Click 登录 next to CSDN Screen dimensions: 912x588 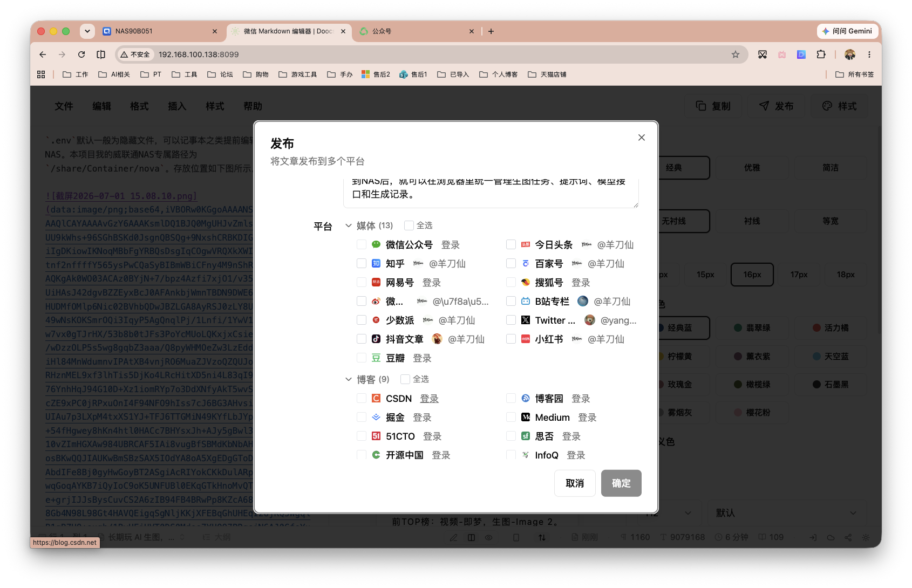click(x=430, y=399)
